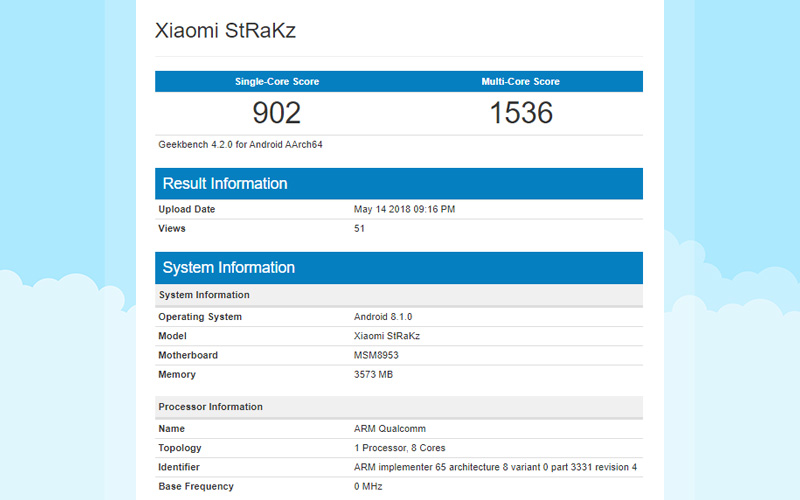The height and width of the screenshot is (500, 800).
Task: Select the 'Topology' label
Action: tap(180, 448)
